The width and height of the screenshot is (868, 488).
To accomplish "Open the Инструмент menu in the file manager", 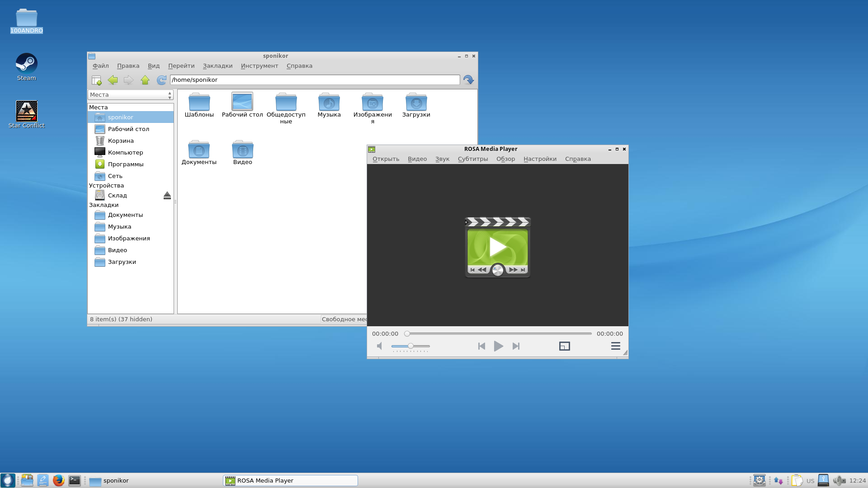I will point(259,66).
